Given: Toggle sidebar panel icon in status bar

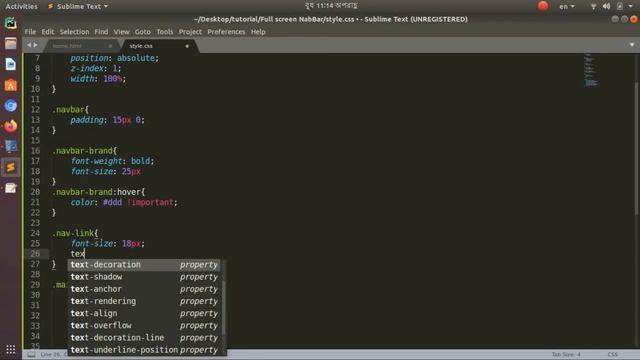Looking at the screenshot, I should click(x=31, y=355).
